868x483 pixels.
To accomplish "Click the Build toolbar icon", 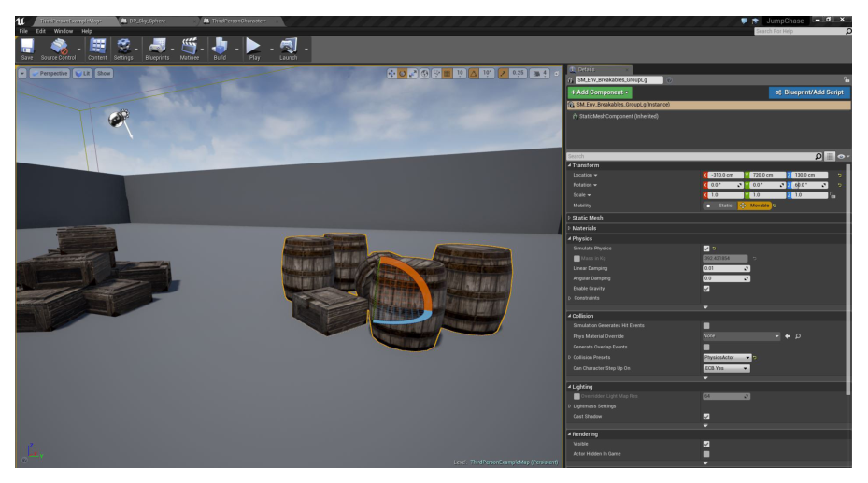I will pyautogui.click(x=220, y=49).
